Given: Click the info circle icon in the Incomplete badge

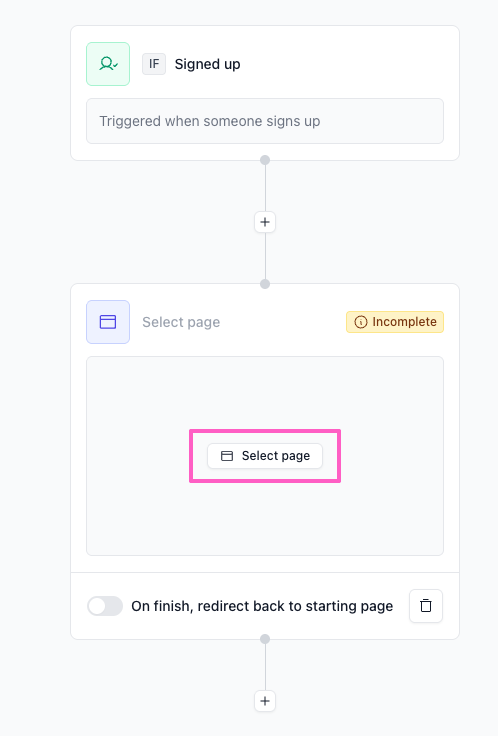Looking at the screenshot, I should [x=360, y=322].
